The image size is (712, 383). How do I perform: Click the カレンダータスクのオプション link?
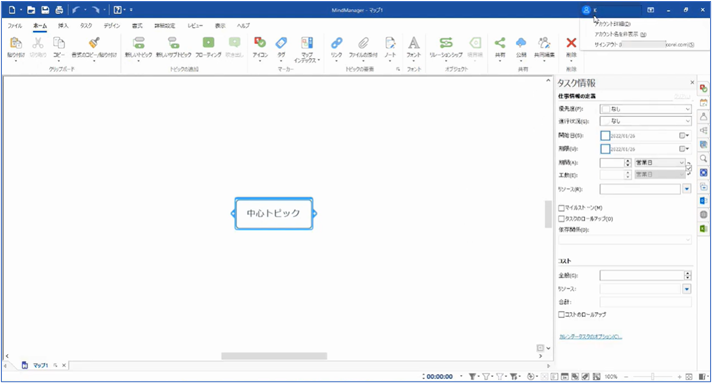coord(590,337)
